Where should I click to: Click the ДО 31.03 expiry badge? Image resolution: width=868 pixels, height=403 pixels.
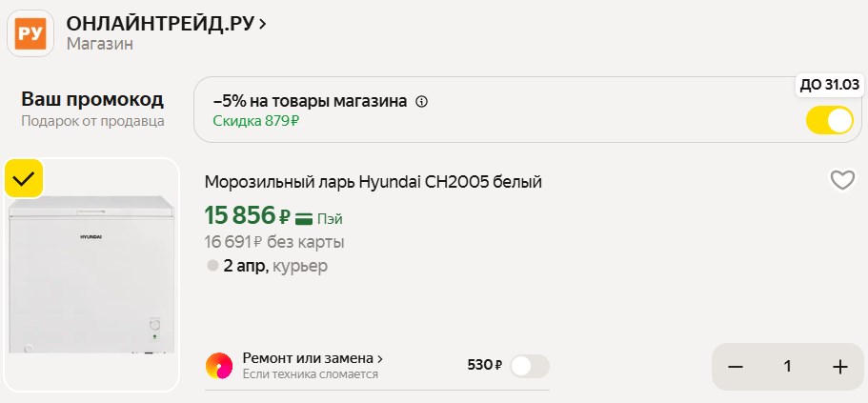(x=829, y=85)
